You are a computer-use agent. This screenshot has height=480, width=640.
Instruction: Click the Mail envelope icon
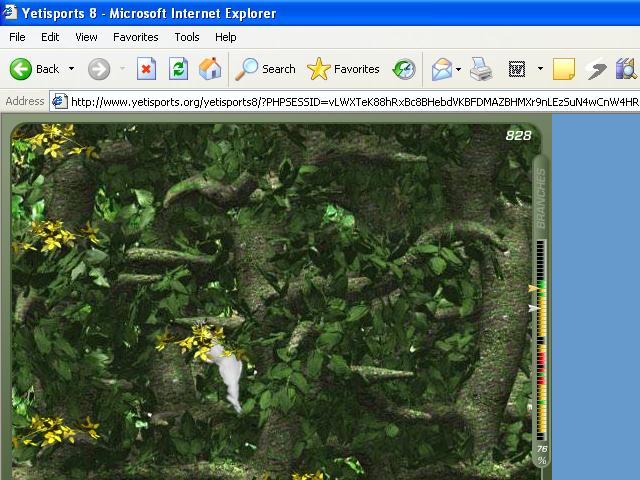point(442,69)
